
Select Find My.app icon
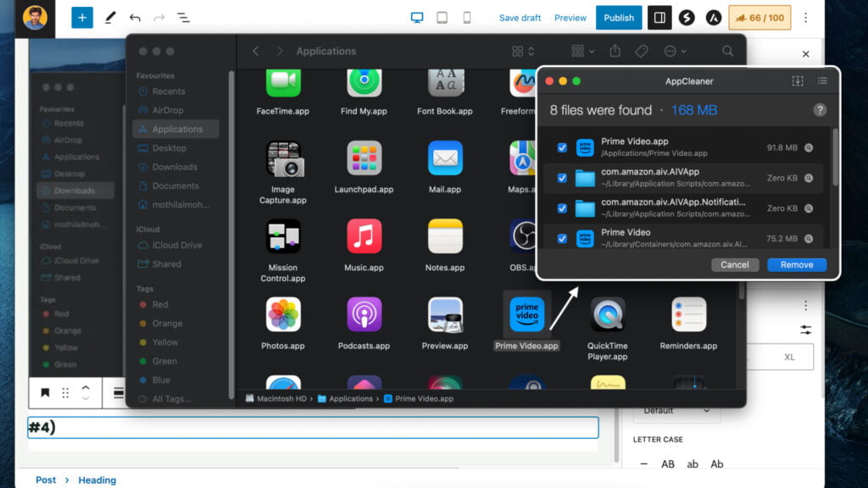point(364,83)
